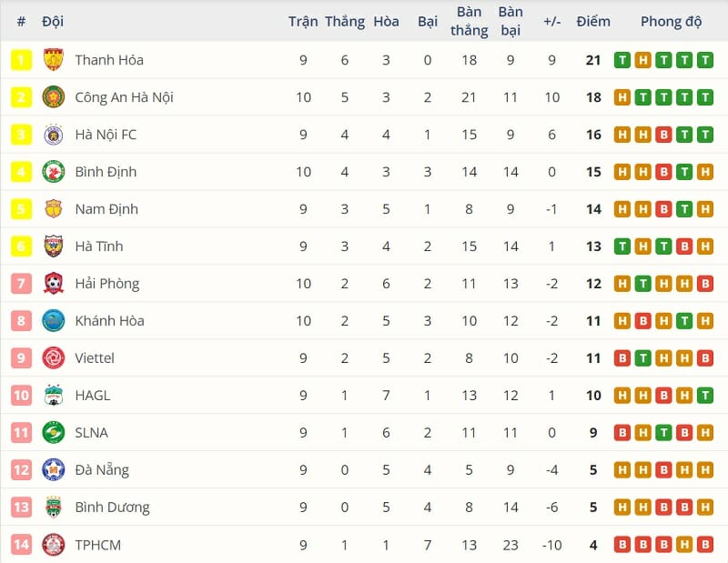Click the Hà Nội FC logo
Screen dimensions: 728x563
[x=53, y=135]
